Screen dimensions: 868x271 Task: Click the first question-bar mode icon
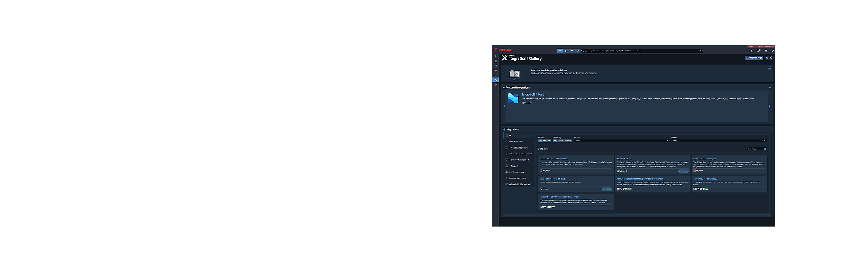pyautogui.click(x=560, y=51)
